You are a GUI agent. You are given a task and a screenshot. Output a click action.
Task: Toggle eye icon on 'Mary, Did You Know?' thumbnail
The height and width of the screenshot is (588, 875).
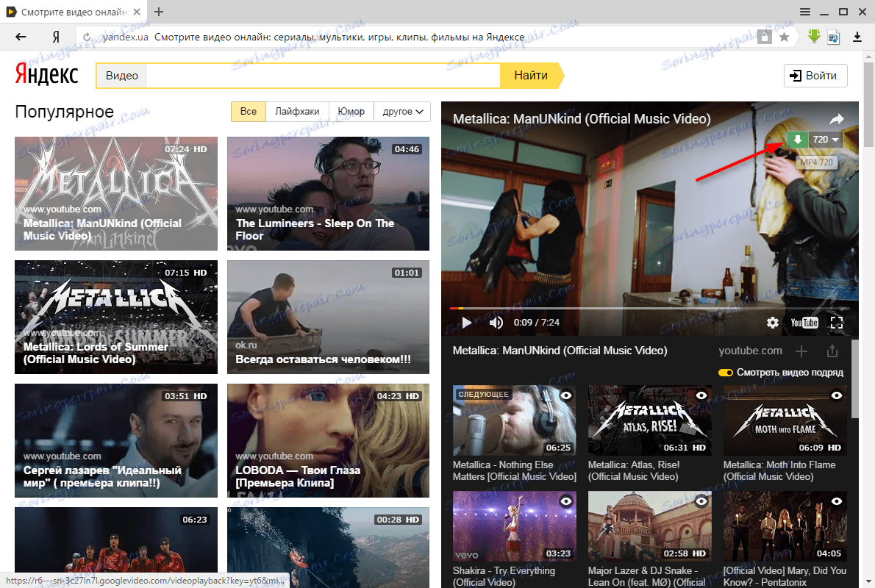[837, 501]
